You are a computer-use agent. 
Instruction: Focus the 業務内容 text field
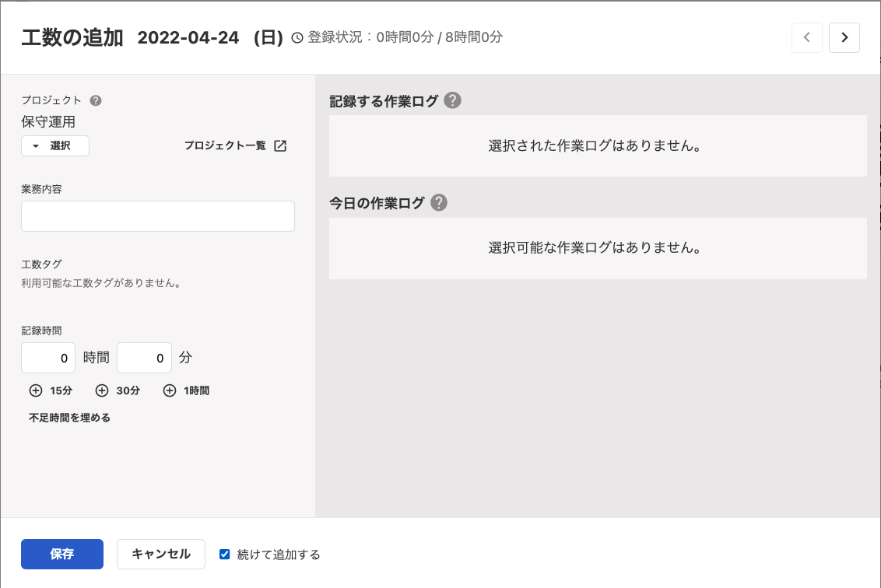pos(158,216)
